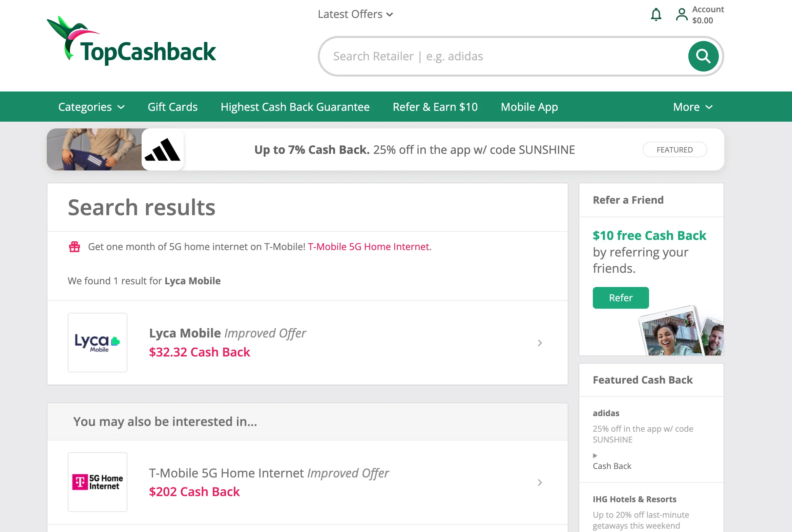Viewport: 792px width, 532px height.
Task: Click the 'Refer a Friend' heading
Action: click(x=628, y=200)
